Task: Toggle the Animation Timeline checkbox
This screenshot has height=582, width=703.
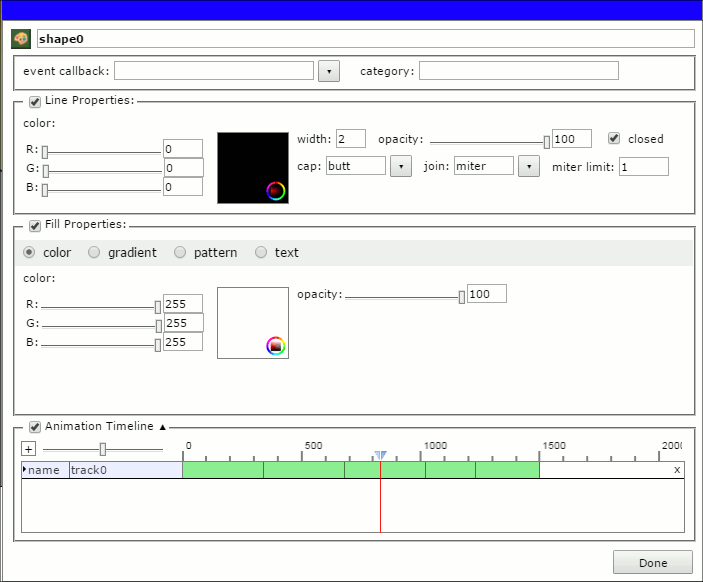Action: point(35,427)
